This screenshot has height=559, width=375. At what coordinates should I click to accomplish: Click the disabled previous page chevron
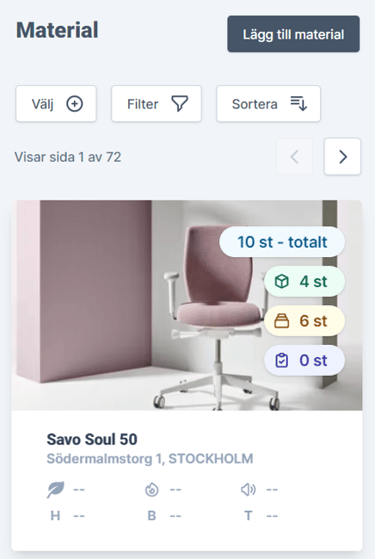[294, 157]
